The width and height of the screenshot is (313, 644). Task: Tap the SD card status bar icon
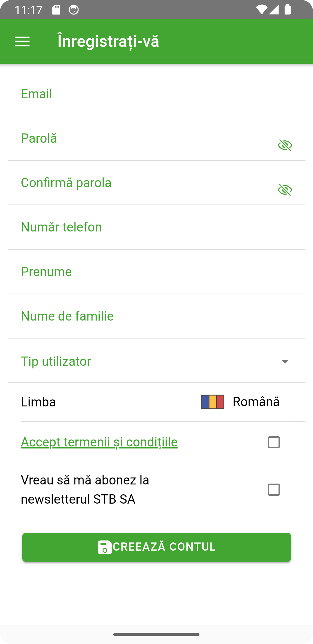point(56,10)
